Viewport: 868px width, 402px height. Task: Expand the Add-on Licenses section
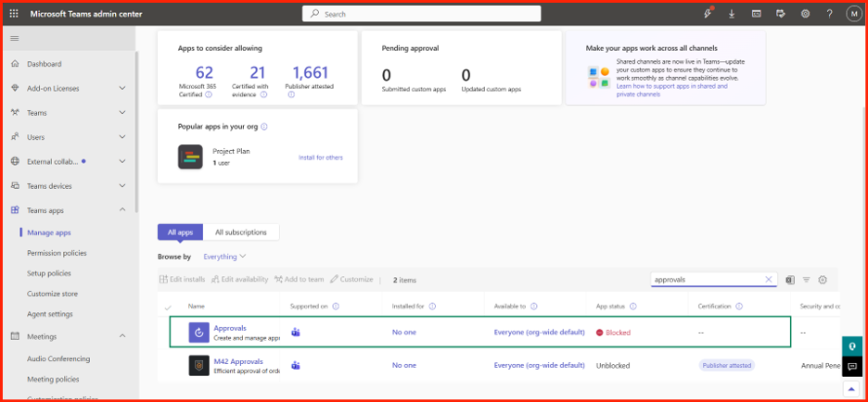tap(123, 89)
